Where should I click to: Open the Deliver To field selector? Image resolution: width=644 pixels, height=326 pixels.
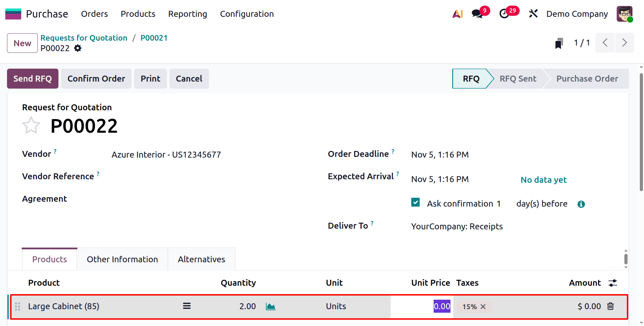pyautogui.click(x=457, y=226)
